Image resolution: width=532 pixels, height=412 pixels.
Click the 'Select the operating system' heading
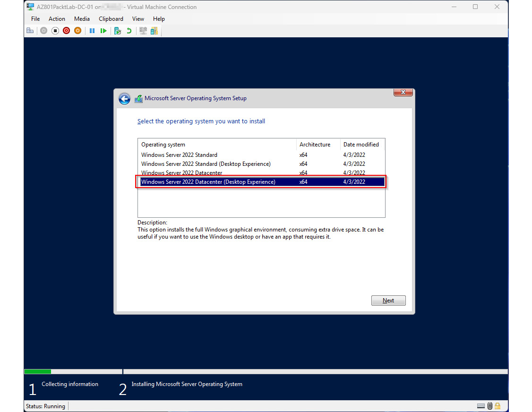pyautogui.click(x=201, y=121)
